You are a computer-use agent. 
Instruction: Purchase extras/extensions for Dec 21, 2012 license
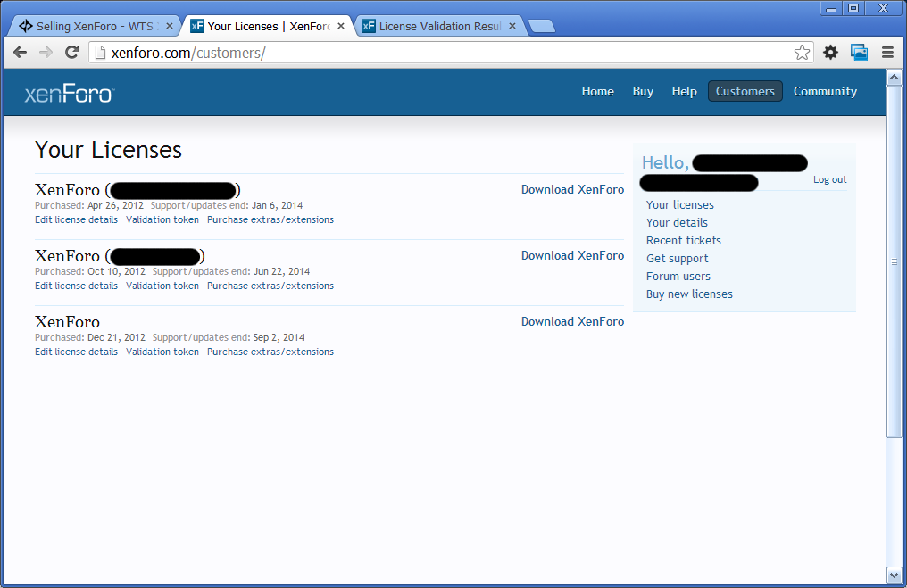click(x=270, y=352)
